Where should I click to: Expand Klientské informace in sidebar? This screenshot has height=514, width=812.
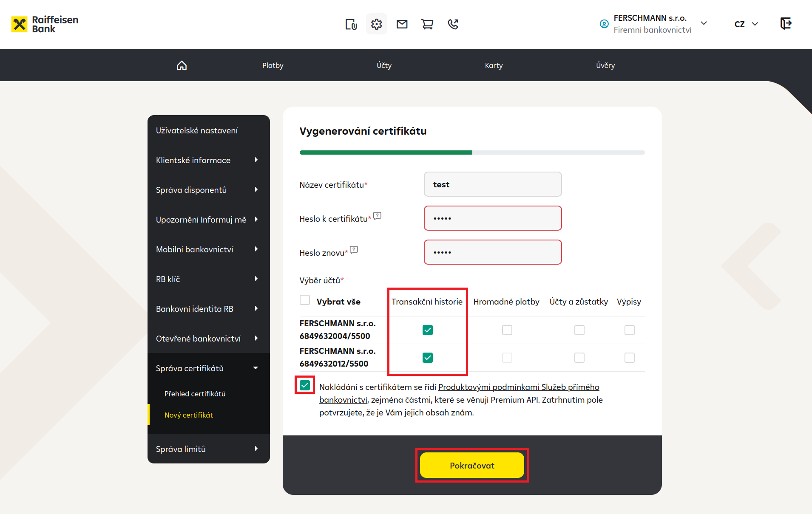point(208,160)
